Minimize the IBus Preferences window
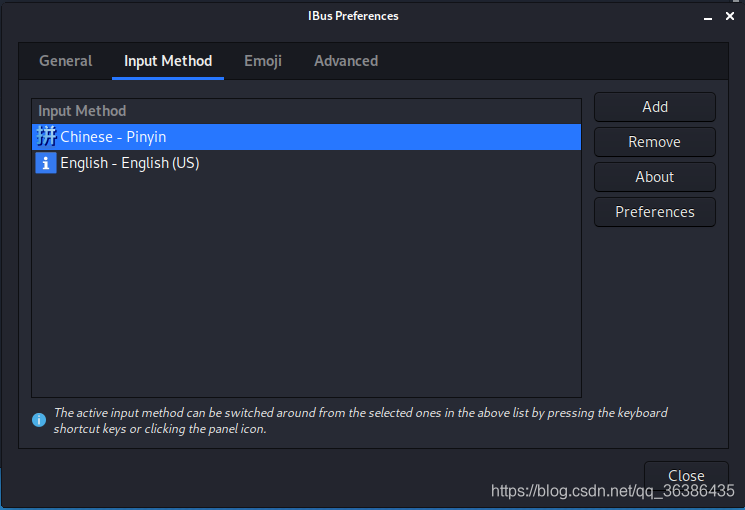 pyautogui.click(x=708, y=17)
